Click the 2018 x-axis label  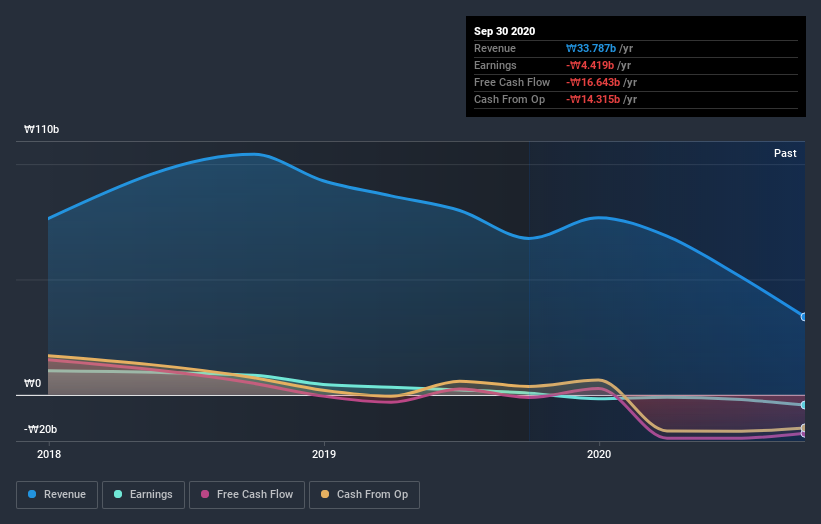click(x=49, y=454)
